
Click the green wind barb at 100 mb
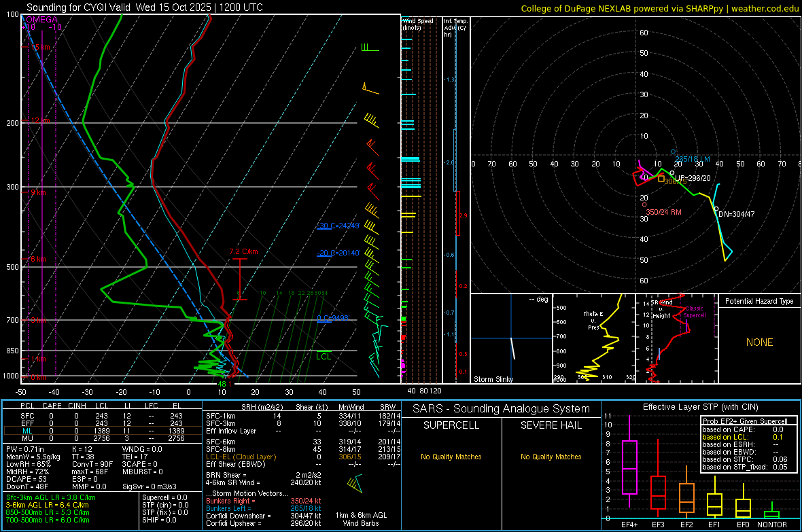[370, 48]
